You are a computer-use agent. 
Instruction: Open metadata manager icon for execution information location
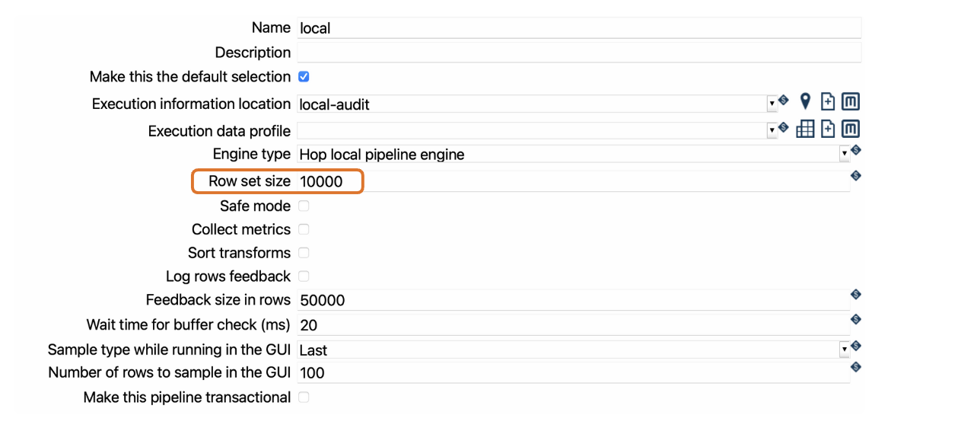[x=851, y=102]
